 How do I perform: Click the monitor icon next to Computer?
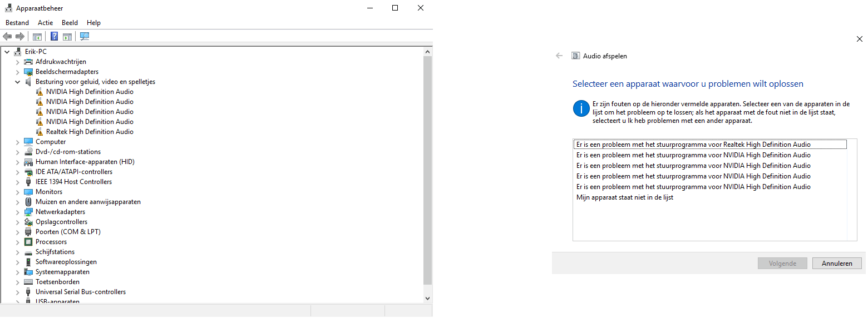pos(28,142)
